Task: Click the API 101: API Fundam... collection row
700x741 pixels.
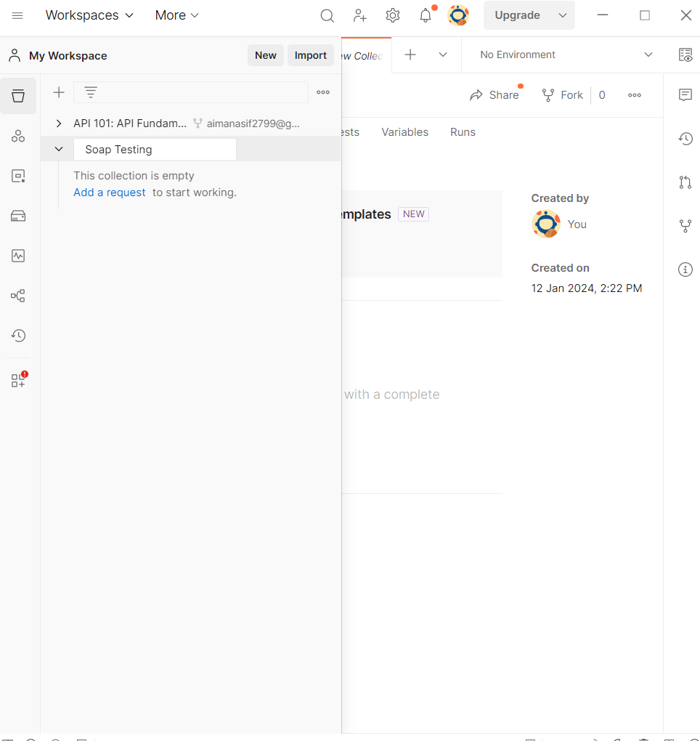Action: [190, 123]
